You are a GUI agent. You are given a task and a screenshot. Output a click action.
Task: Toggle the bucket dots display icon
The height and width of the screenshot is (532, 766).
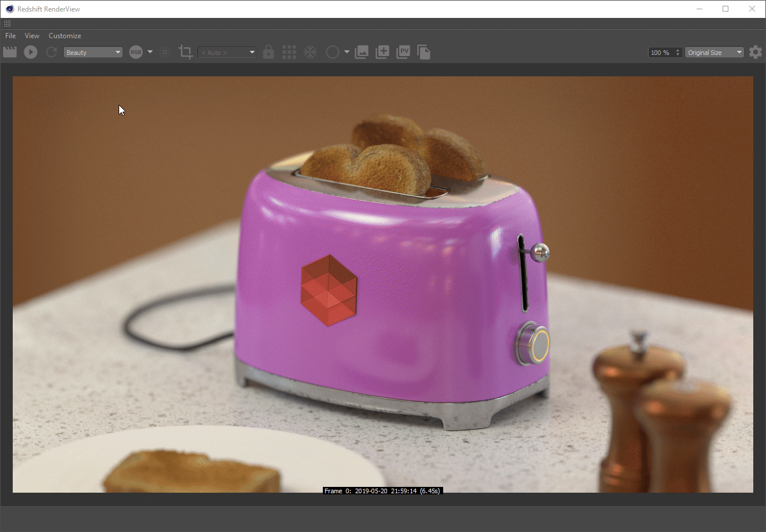pos(165,52)
